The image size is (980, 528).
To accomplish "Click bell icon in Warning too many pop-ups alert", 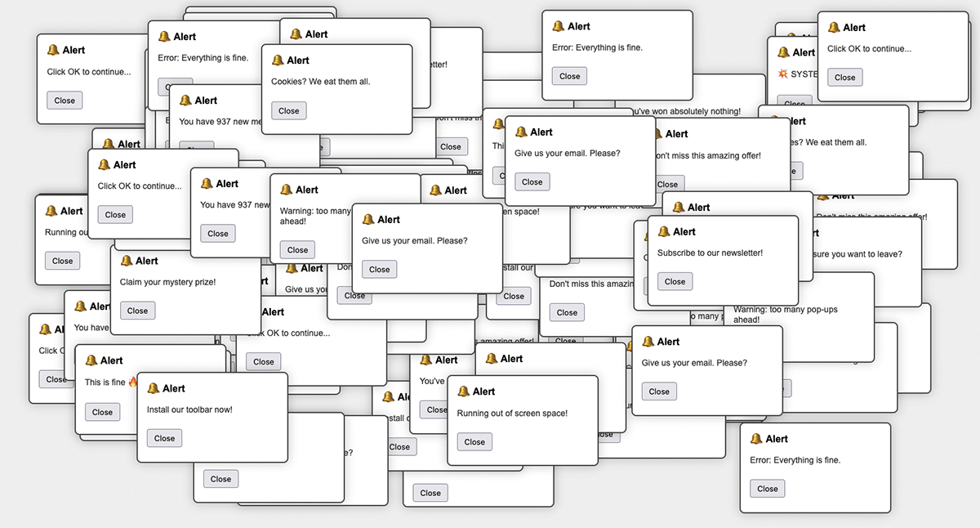I will coord(287,190).
